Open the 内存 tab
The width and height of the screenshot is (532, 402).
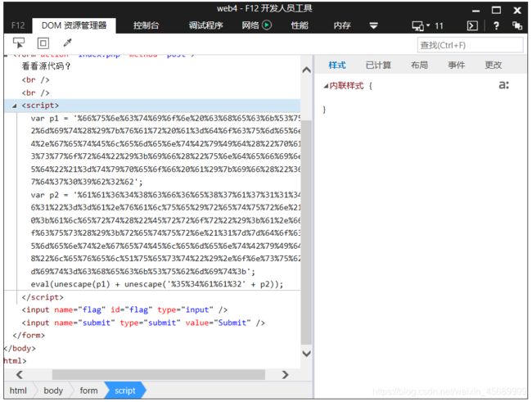point(341,25)
